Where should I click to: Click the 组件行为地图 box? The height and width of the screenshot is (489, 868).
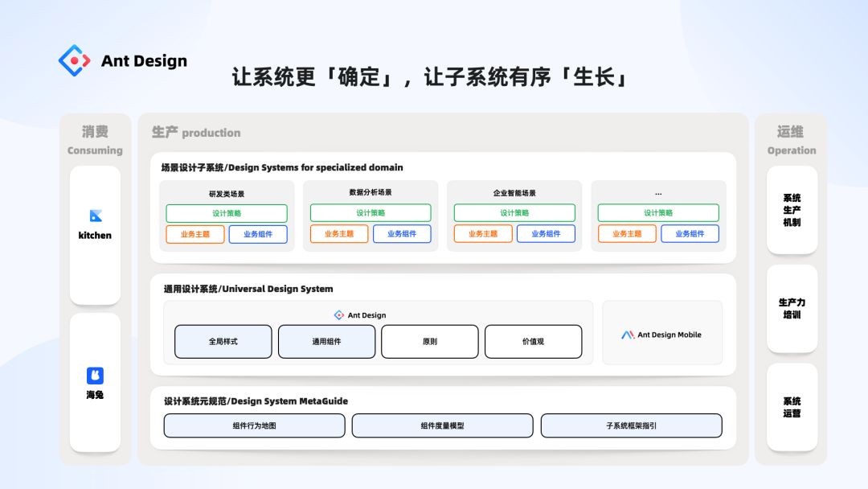255,426
